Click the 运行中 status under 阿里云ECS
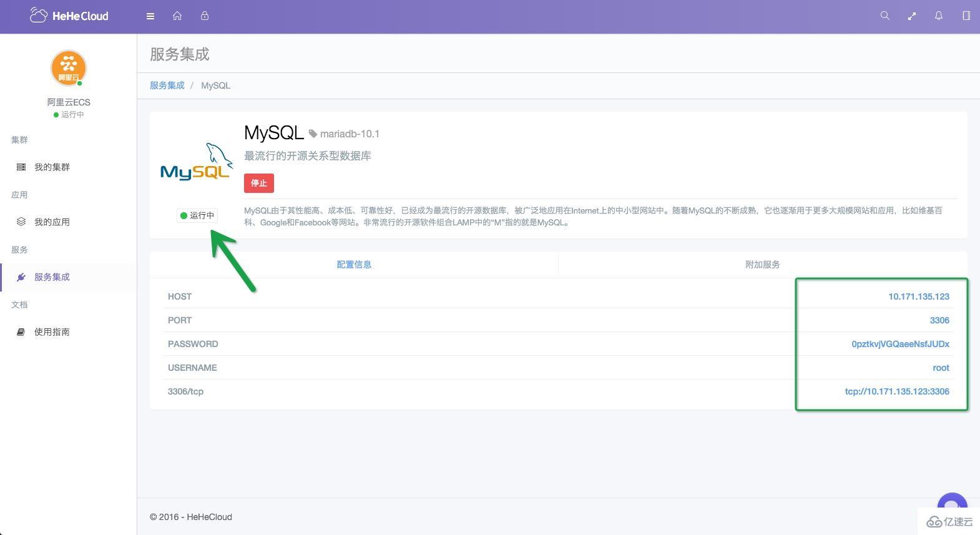980x535 pixels. (x=69, y=115)
